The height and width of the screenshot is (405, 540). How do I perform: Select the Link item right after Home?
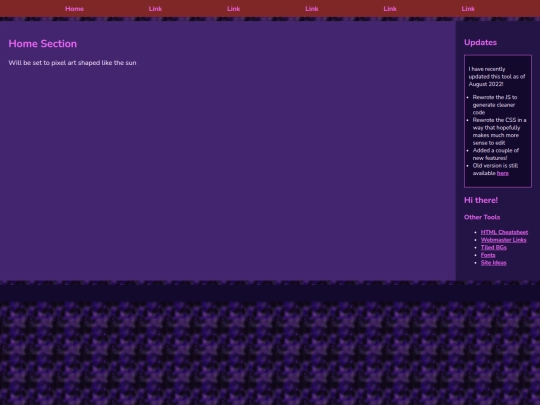coord(155,9)
